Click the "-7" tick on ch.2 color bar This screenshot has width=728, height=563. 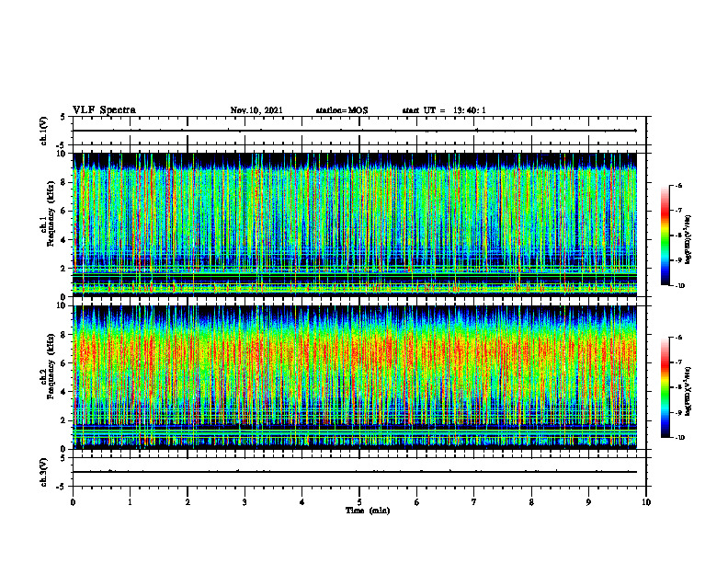click(x=679, y=362)
